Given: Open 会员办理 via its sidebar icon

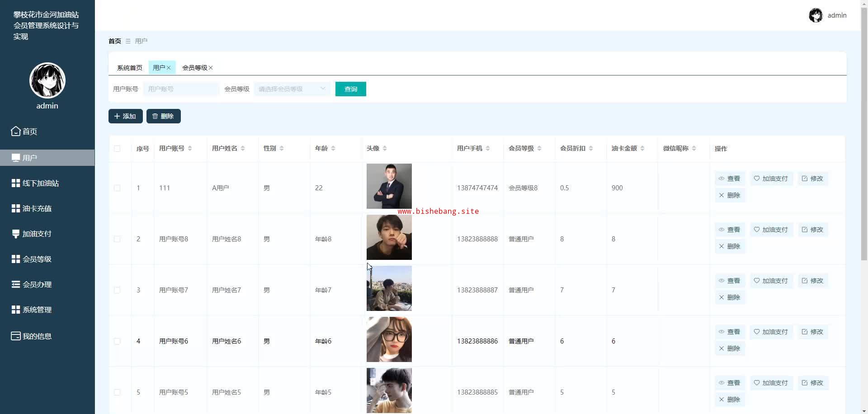Looking at the screenshot, I should pos(16,284).
